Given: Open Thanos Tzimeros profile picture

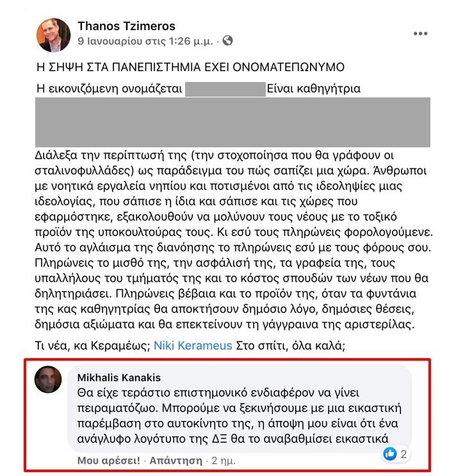Looking at the screenshot, I should click(53, 35).
